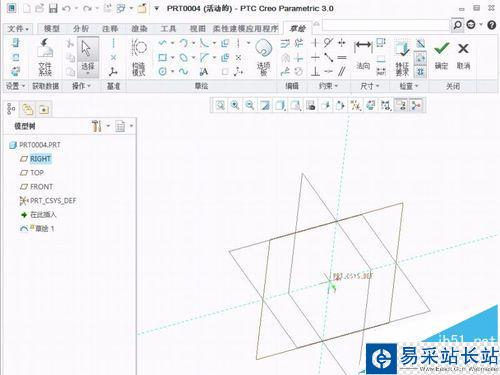Activate the 选择 arrow select tool

[87, 56]
